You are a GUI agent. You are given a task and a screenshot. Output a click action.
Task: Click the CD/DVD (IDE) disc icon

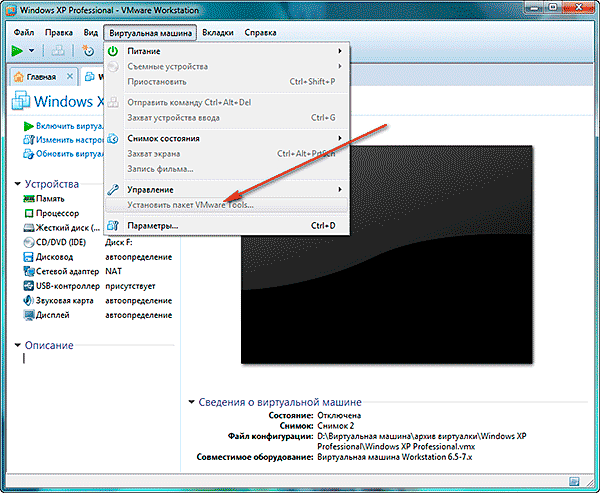(29, 242)
